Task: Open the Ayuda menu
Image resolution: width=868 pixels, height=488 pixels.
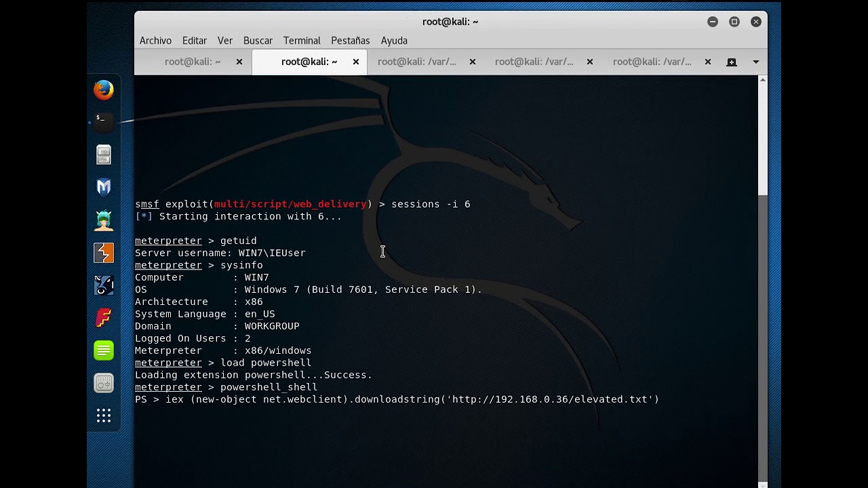Action: 394,41
